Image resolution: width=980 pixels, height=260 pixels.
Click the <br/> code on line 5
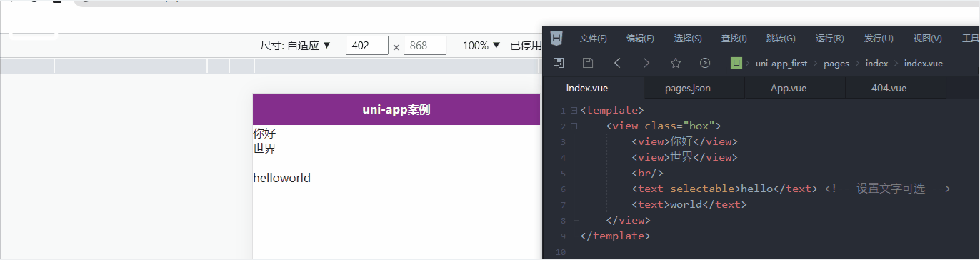click(x=648, y=173)
